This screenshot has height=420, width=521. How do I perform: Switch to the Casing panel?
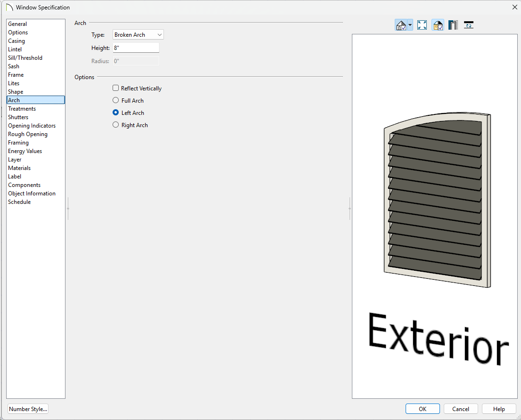[x=16, y=41]
